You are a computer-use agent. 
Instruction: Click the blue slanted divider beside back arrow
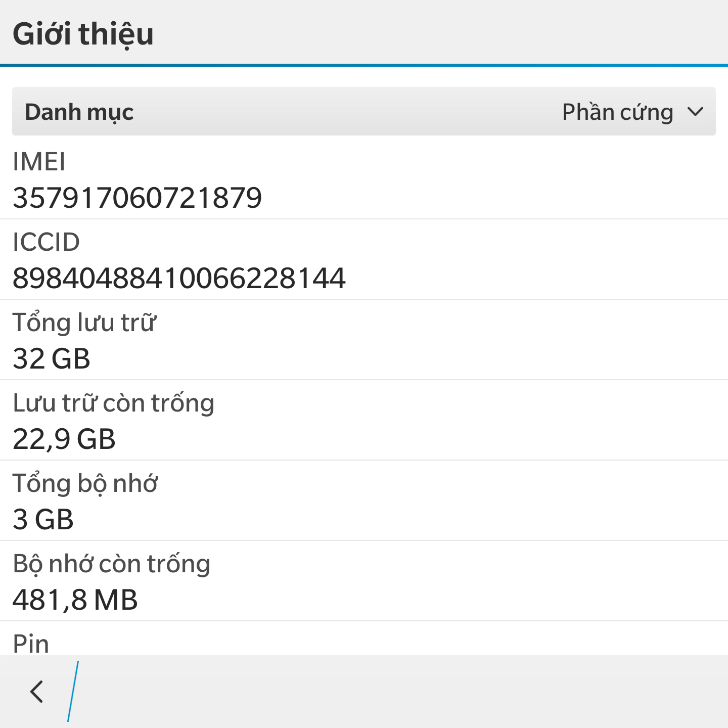point(73,691)
